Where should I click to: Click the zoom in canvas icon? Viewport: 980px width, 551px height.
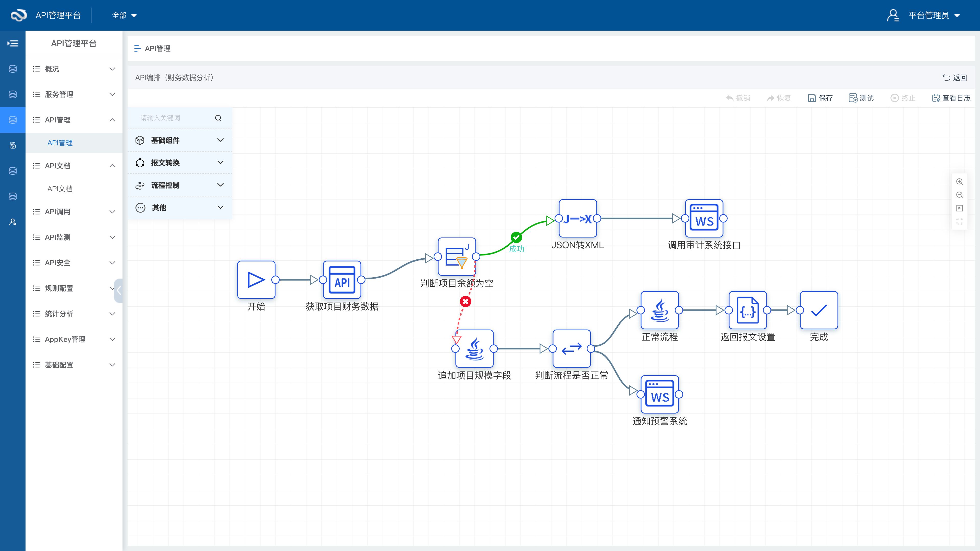pyautogui.click(x=960, y=182)
